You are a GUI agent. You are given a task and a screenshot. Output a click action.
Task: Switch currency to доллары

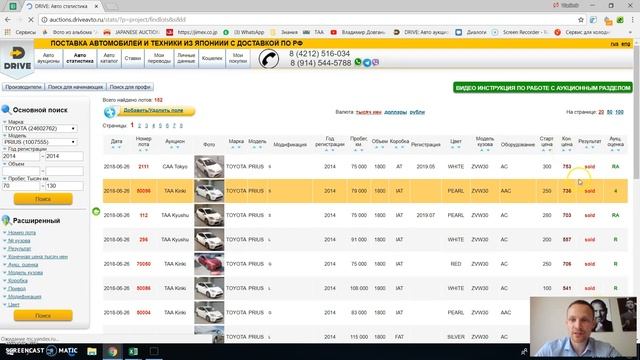396,112
